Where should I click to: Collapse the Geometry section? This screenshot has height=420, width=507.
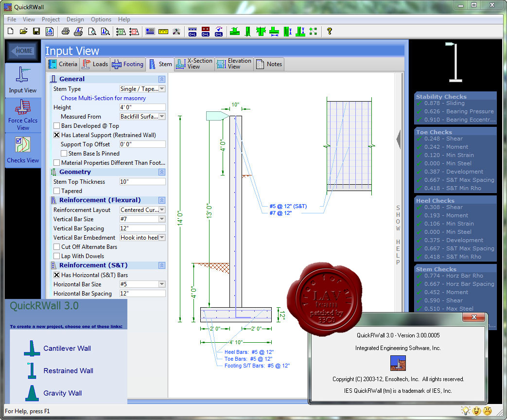[x=162, y=172]
